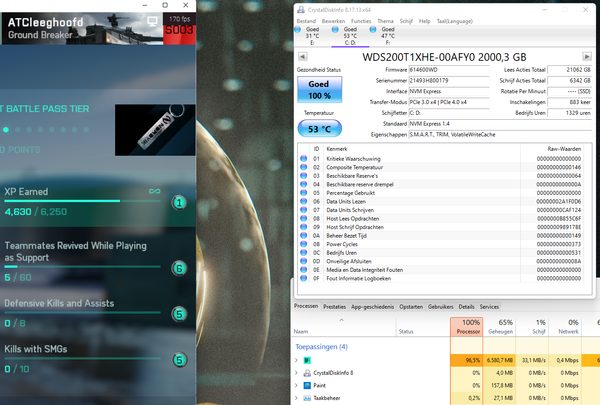Switch to the Details tab
Screen dimensions: 600x405
[466, 307]
